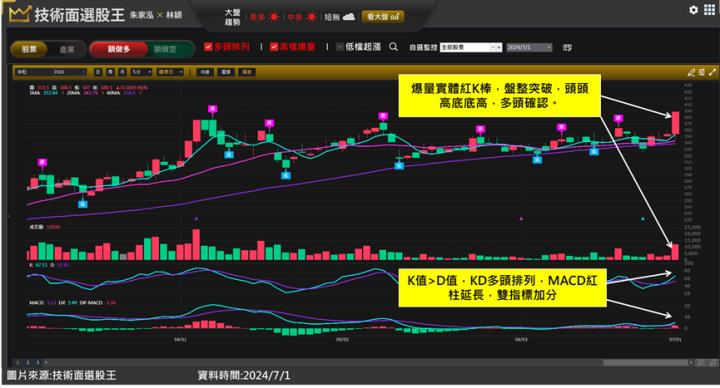The height and width of the screenshot is (388, 720).
Task: Open the 自選監控 watchlist dropdown
Action: point(471,47)
